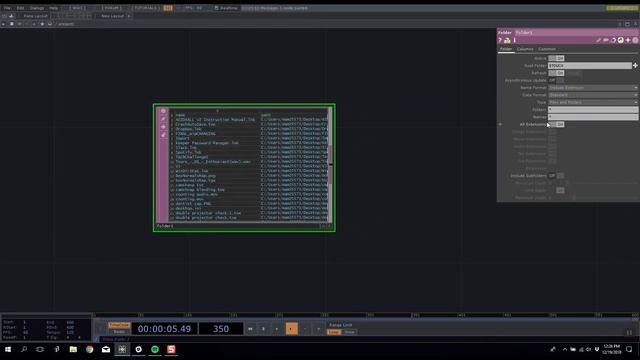The height and width of the screenshot is (360, 640).
Task: Click project1 network path text
Action: (66, 24)
